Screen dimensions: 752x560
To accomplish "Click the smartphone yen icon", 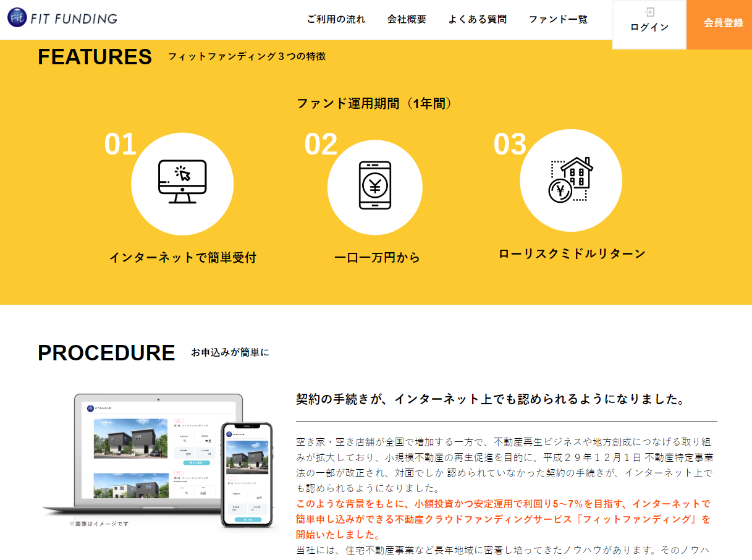I will pyautogui.click(x=375, y=185).
